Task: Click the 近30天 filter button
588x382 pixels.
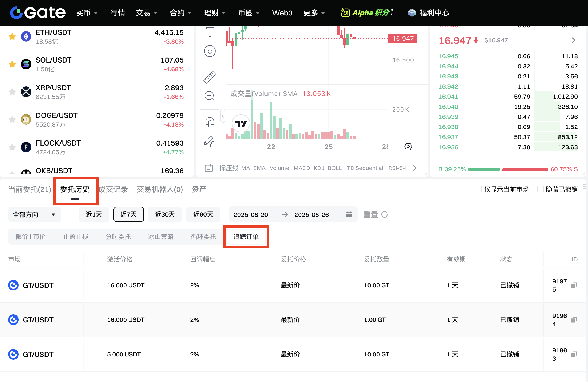Action: pos(165,214)
